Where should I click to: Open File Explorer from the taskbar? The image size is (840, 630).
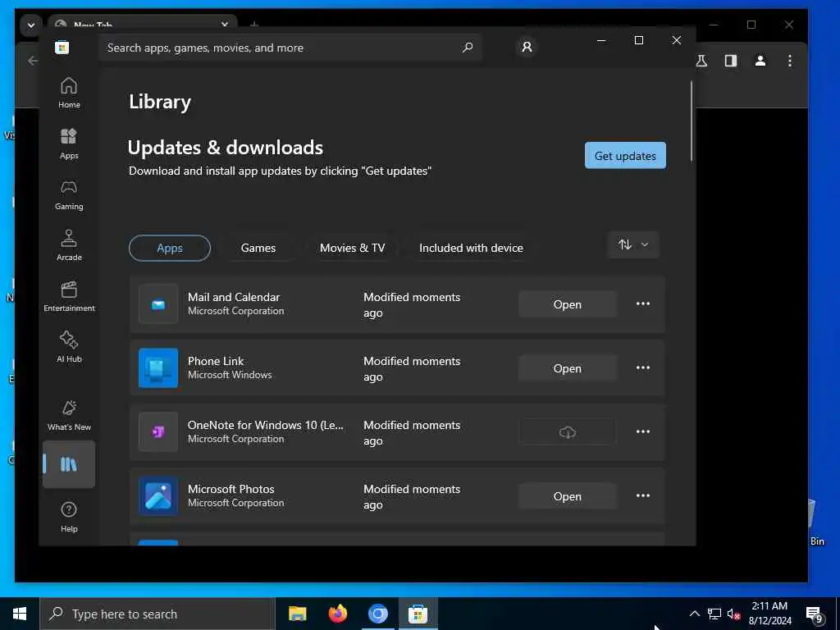297,614
